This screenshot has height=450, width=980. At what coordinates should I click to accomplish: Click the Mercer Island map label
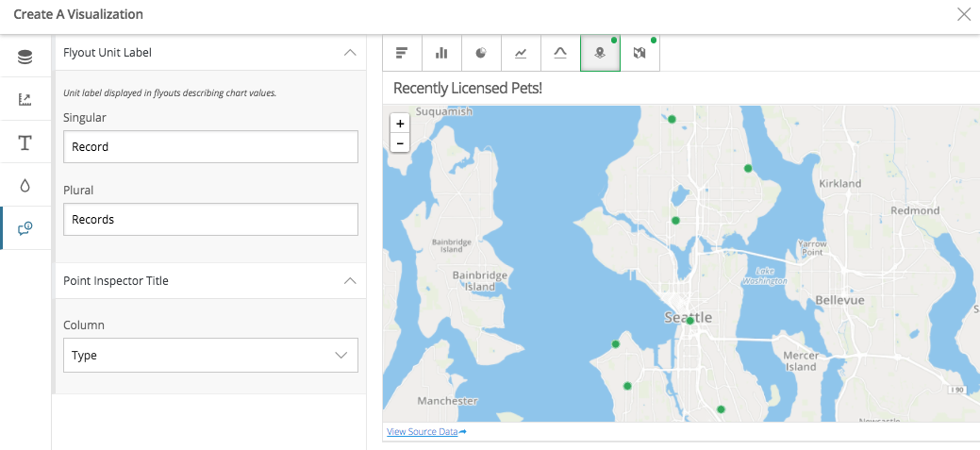pyautogui.click(x=801, y=361)
